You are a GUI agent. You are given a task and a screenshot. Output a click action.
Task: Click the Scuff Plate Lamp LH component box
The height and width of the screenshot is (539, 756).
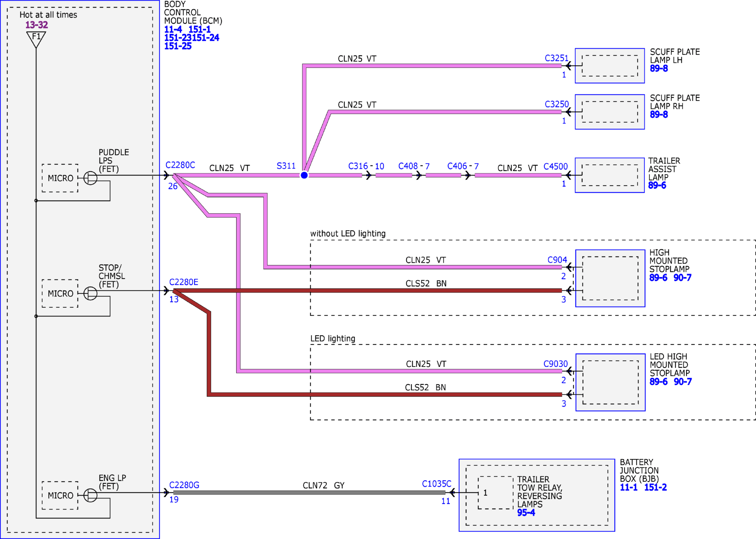click(610, 66)
